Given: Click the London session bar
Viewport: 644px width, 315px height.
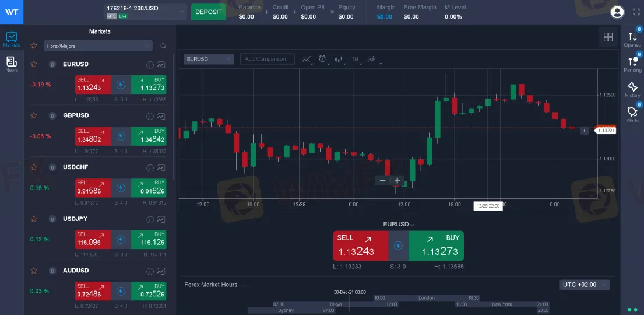Looking at the screenshot, I should (426, 297).
